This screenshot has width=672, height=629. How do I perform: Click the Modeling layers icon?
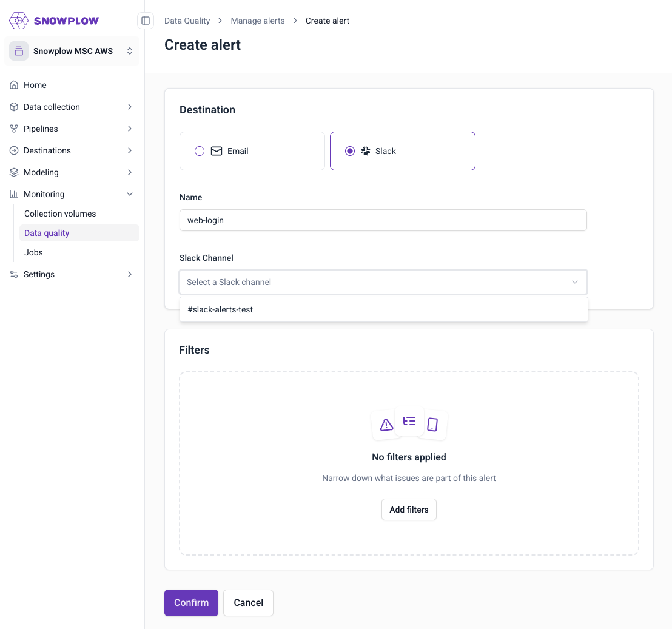[x=13, y=172]
